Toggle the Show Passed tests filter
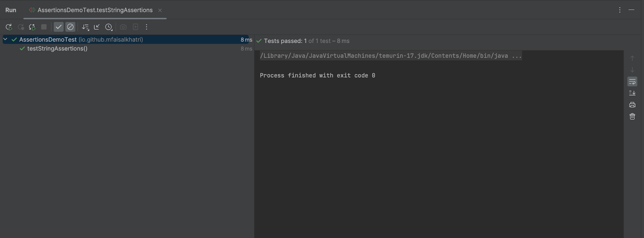 coord(59,27)
